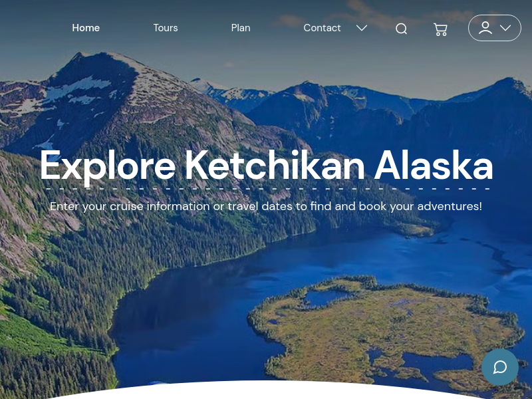Open the Contact navigation link
The width and height of the screenshot is (532, 399).
click(322, 28)
